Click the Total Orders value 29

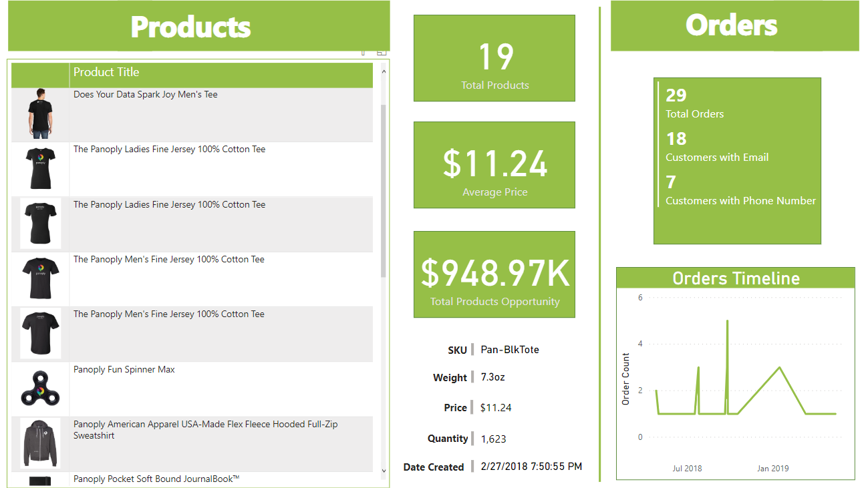(676, 95)
